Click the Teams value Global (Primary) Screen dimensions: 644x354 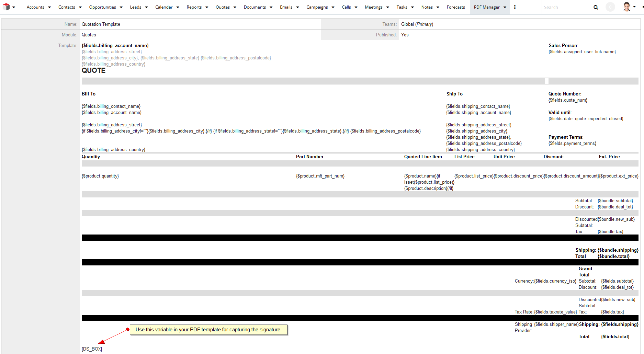click(417, 24)
